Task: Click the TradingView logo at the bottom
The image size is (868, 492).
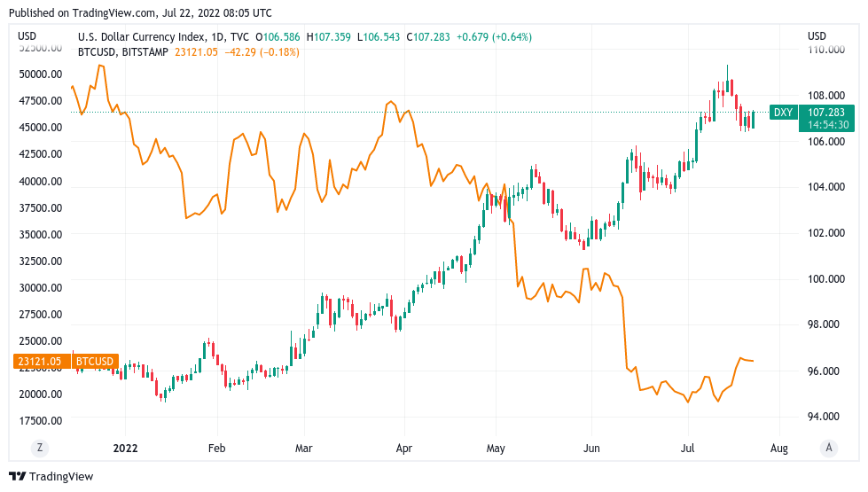Action: pos(51,477)
